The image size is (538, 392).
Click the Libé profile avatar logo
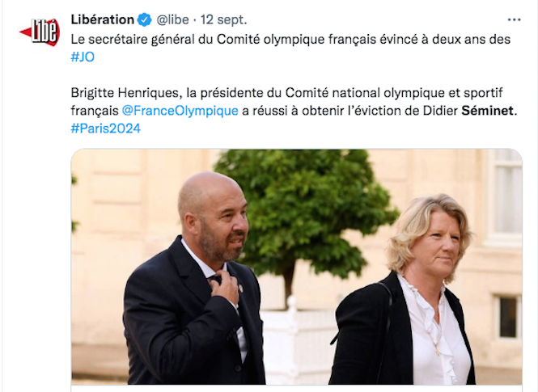click(40, 32)
